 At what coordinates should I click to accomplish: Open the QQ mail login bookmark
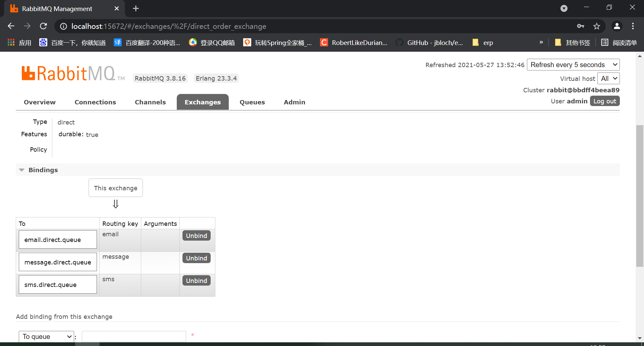coord(212,43)
